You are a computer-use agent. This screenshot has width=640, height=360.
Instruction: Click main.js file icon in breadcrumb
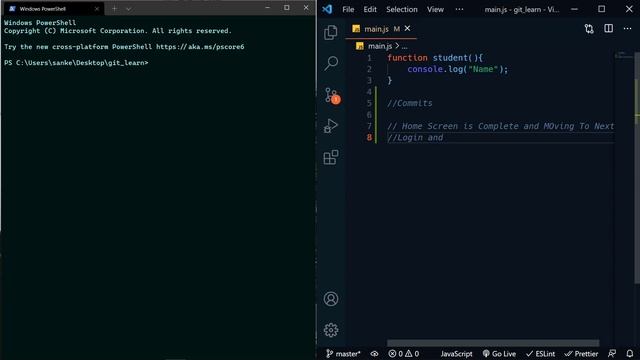(x=360, y=46)
